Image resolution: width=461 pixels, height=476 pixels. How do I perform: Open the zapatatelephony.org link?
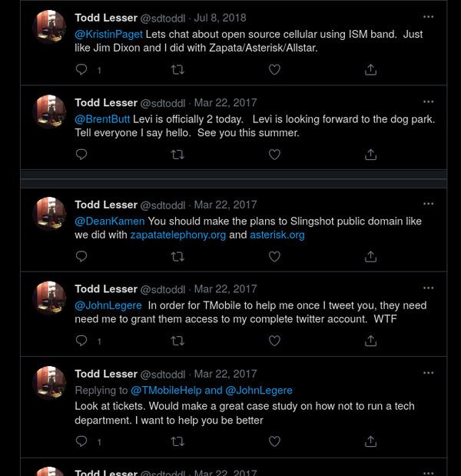[177, 235]
